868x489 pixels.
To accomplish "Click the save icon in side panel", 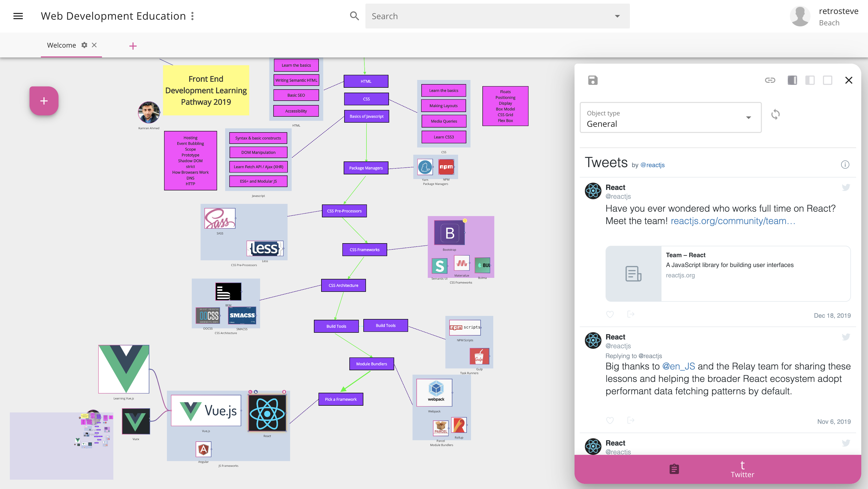I will (x=593, y=80).
